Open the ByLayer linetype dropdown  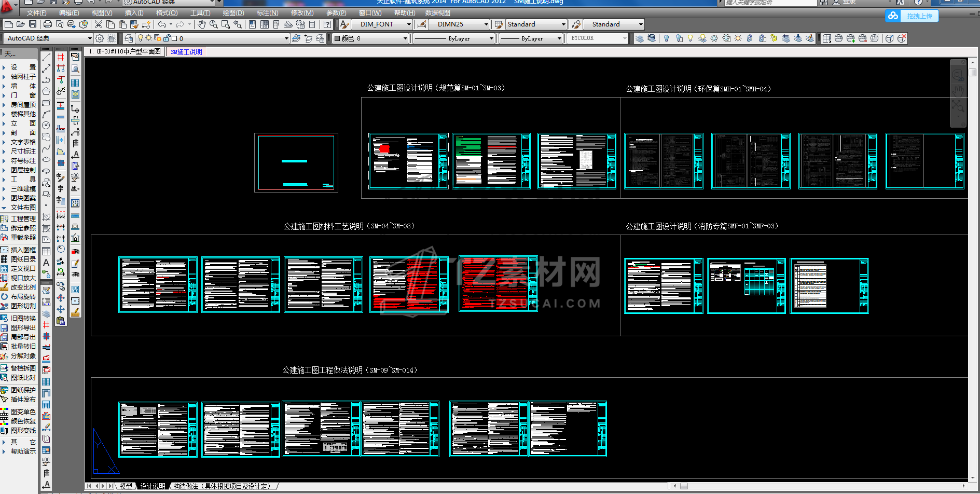[x=491, y=38]
